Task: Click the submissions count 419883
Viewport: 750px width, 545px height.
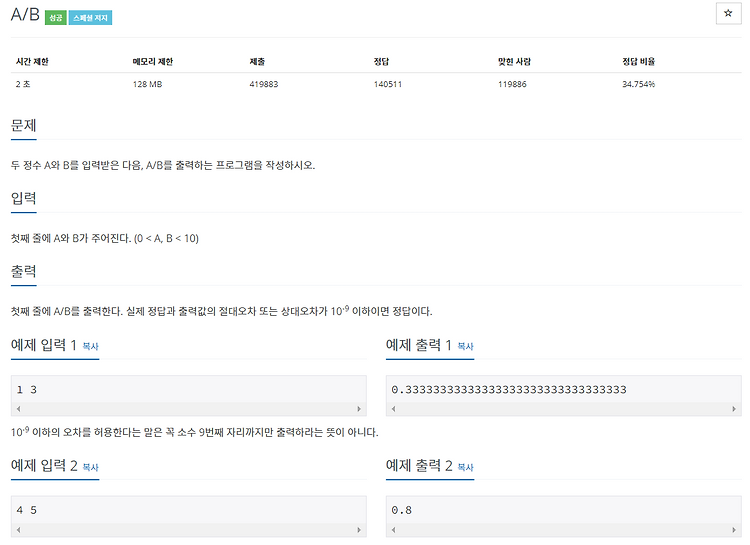Action: click(x=264, y=84)
